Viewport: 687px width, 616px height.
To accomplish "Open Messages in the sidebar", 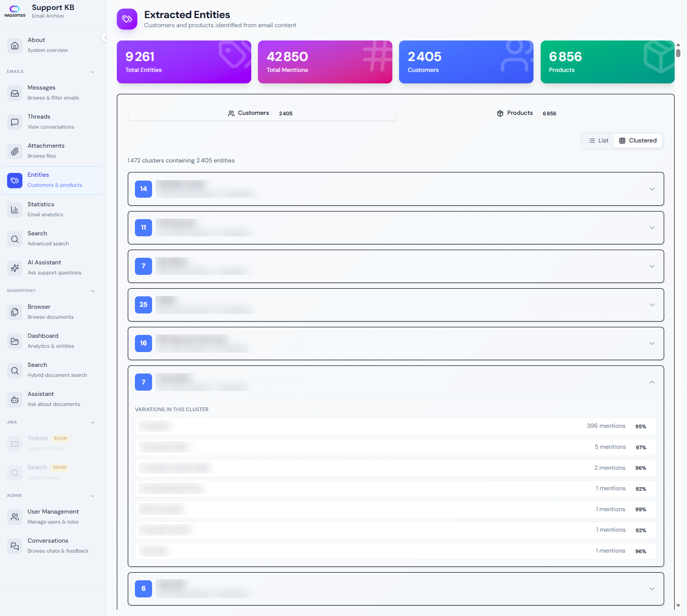I will tap(51, 93).
